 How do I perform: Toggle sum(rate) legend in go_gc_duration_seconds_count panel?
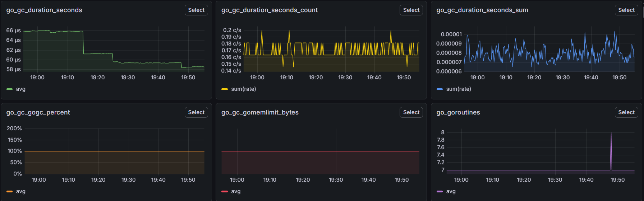coord(243,89)
